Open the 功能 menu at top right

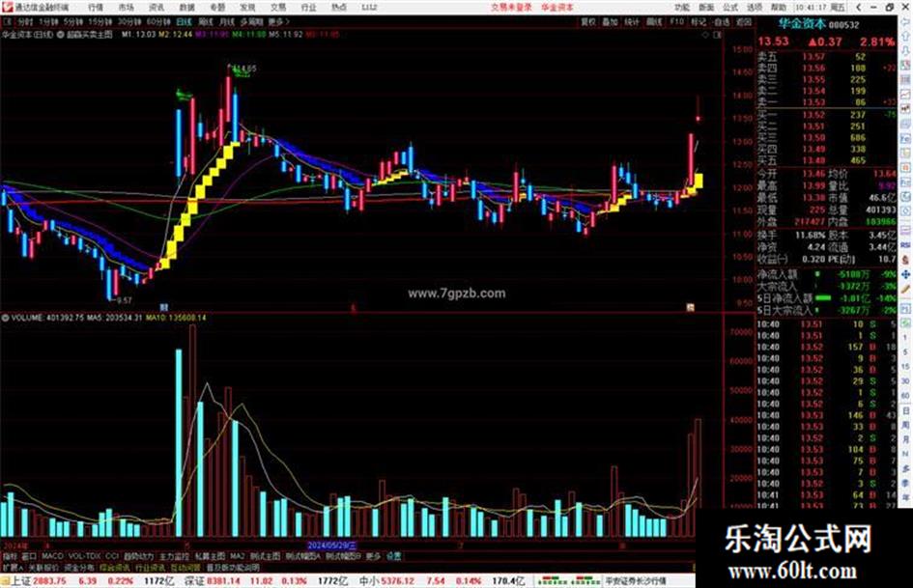coord(682,8)
